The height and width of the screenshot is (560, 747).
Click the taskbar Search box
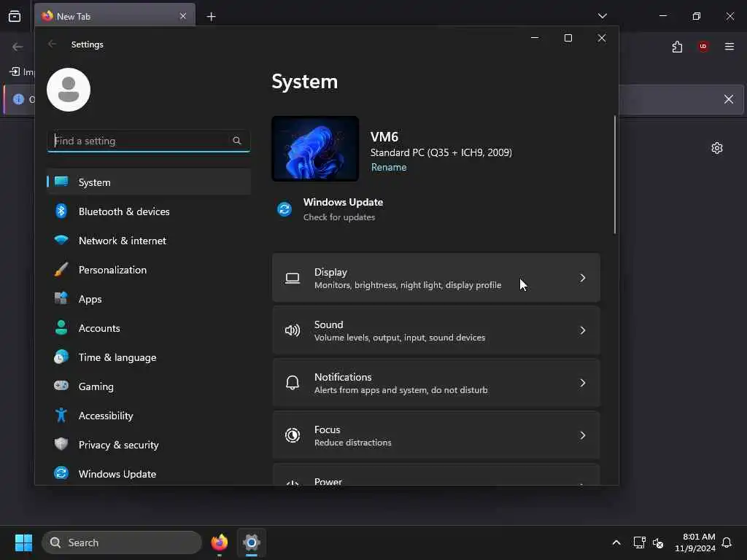pyautogui.click(x=122, y=542)
